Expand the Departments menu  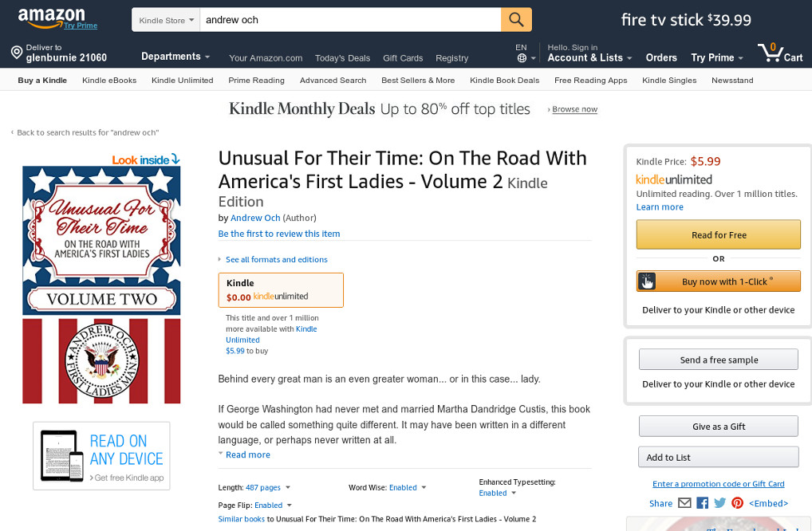pos(175,57)
